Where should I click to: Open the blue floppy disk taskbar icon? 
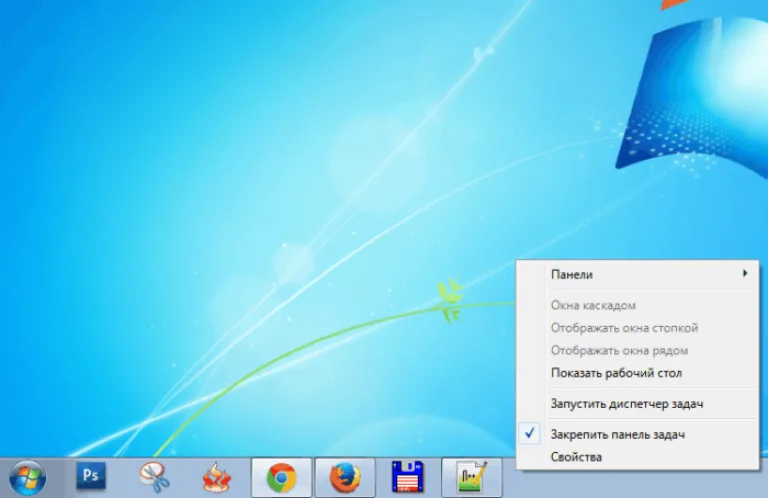coord(408,476)
